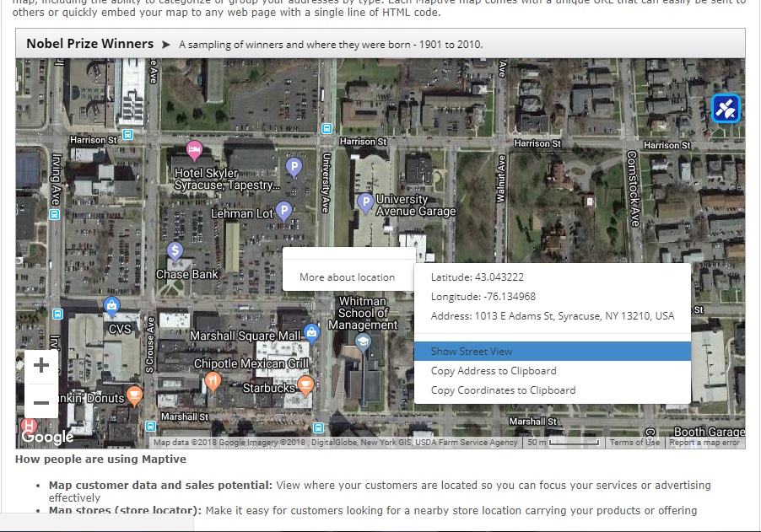Zoom in with the plus button
The image size is (761, 532).
[41, 366]
